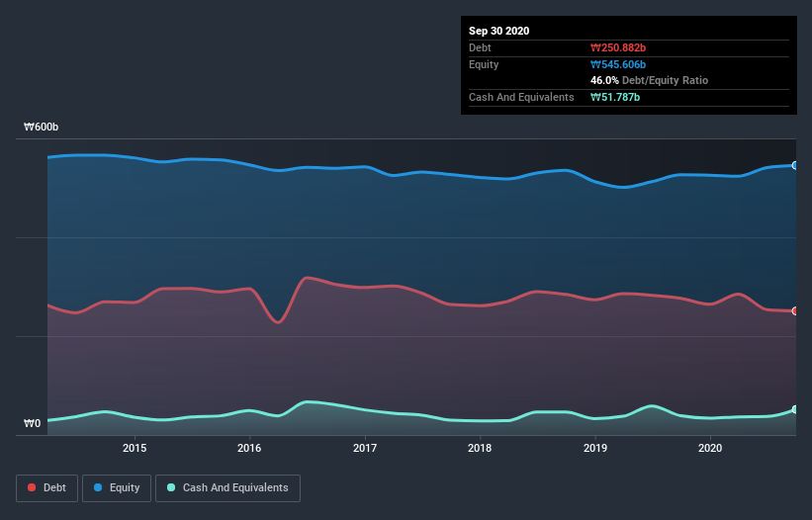The height and width of the screenshot is (520, 812).
Task: Click the ₩51.787b cash value
Action: [x=615, y=97]
